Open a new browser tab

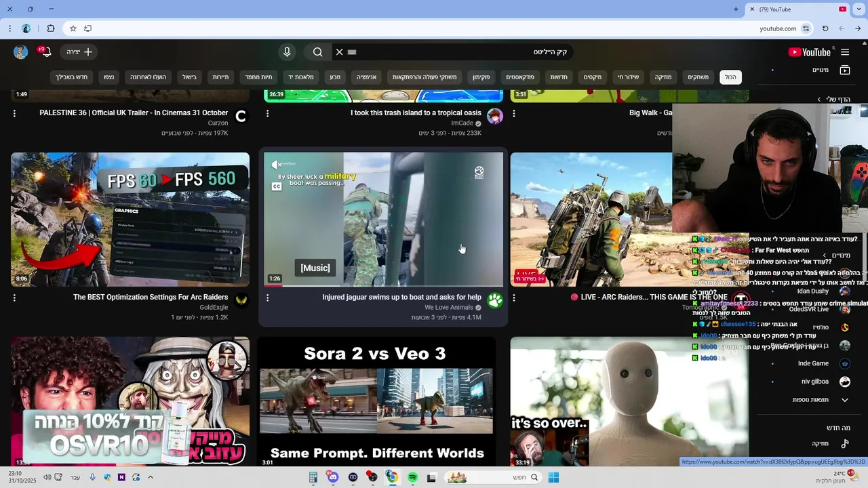click(x=736, y=9)
